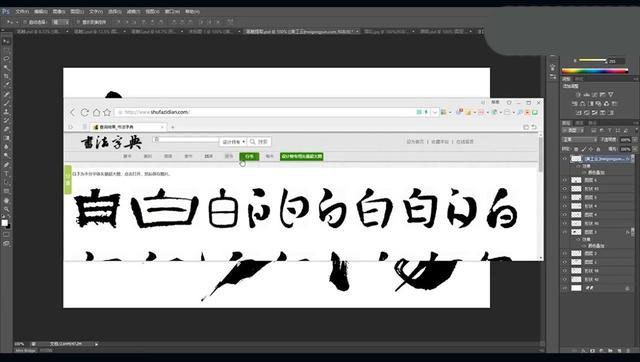Click the browser home icon
The width and height of the screenshot is (640, 362).
(x=96, y=112)
